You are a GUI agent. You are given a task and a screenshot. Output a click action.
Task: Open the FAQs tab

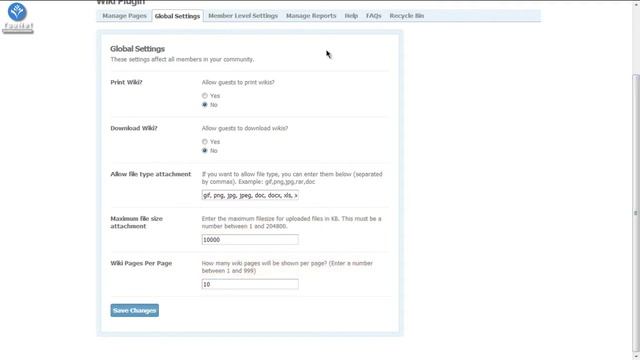pyautogui.click(x=373, y=16)
